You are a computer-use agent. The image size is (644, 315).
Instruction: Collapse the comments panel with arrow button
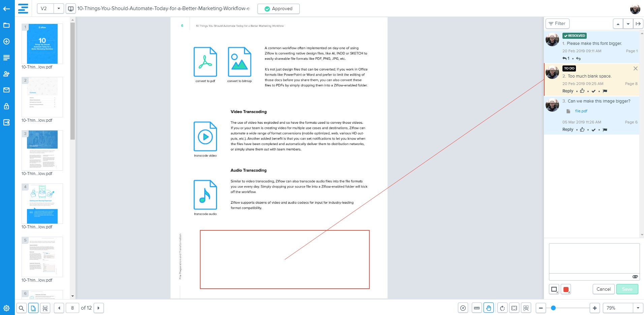638,24
